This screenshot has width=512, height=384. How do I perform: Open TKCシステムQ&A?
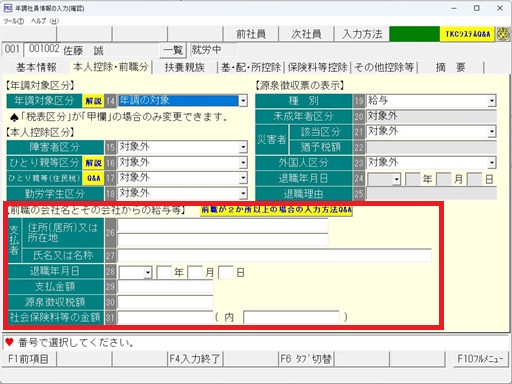click(x=468, y=34)
